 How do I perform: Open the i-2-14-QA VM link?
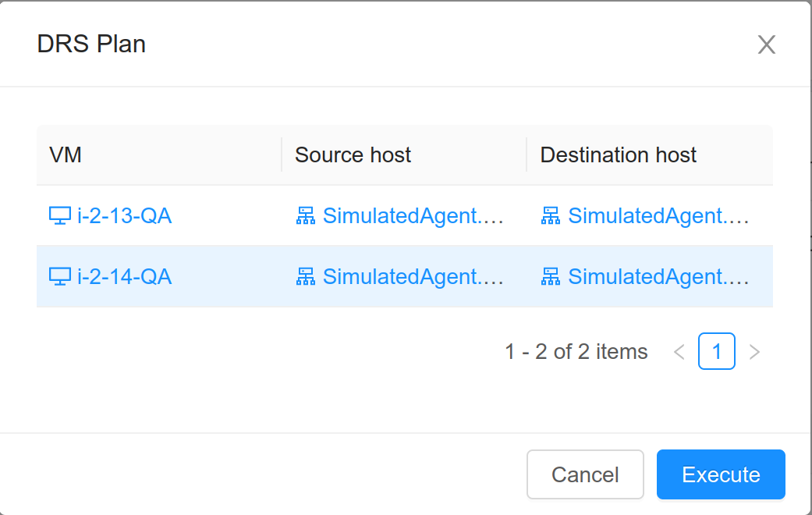[x=125, y=277]
